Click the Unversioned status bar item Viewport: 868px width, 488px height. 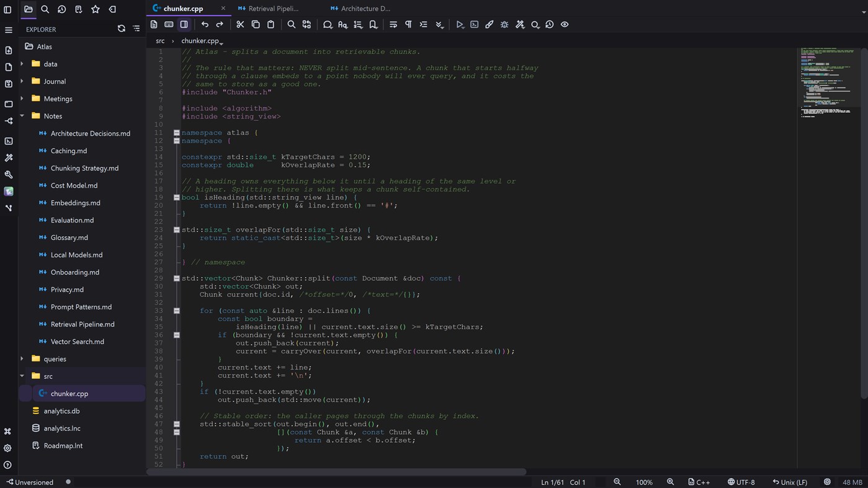(x=29, y=482)
